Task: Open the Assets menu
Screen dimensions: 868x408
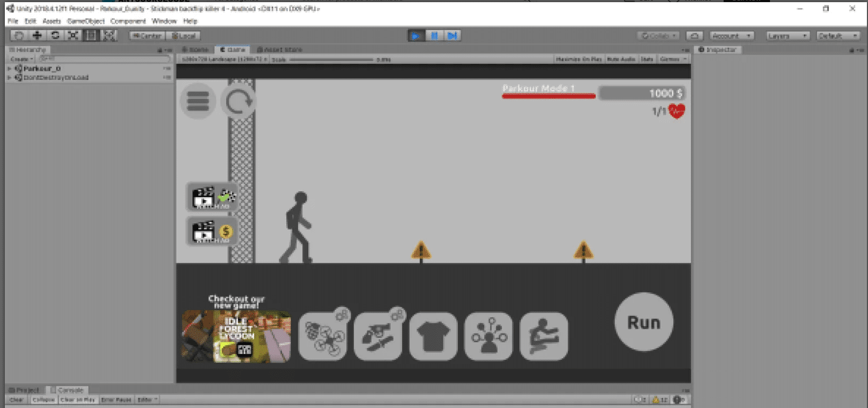Action: 52,21
